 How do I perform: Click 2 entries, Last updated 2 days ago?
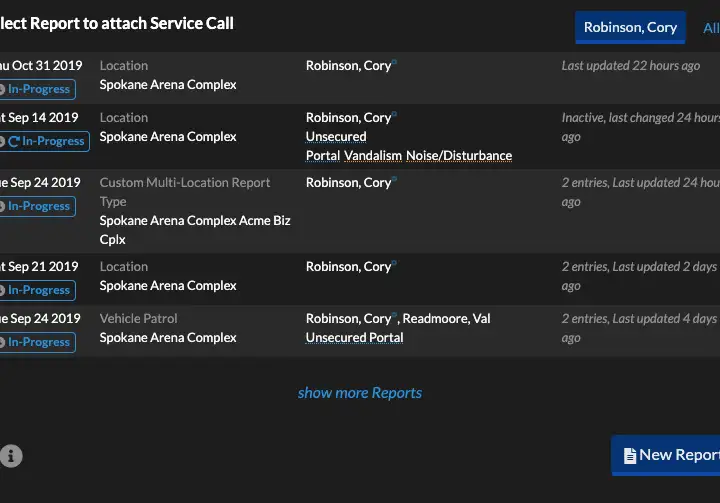(639, 276)
